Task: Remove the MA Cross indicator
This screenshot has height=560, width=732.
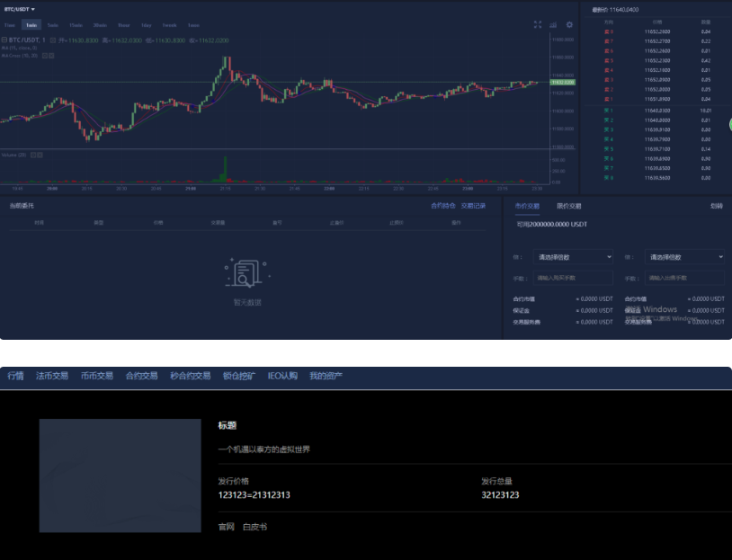Action: tap(51, 56)
